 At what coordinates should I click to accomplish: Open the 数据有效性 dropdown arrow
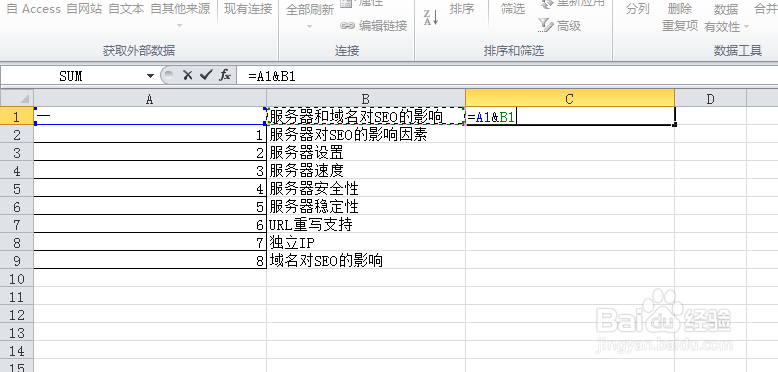pyautogui.click(x=746, y=27)
